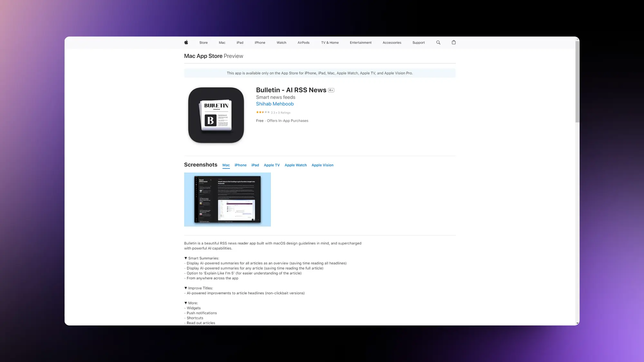Screen dimensions: 644x362
Task: Open the AirPods navigation item
Action: pos(303,42)
